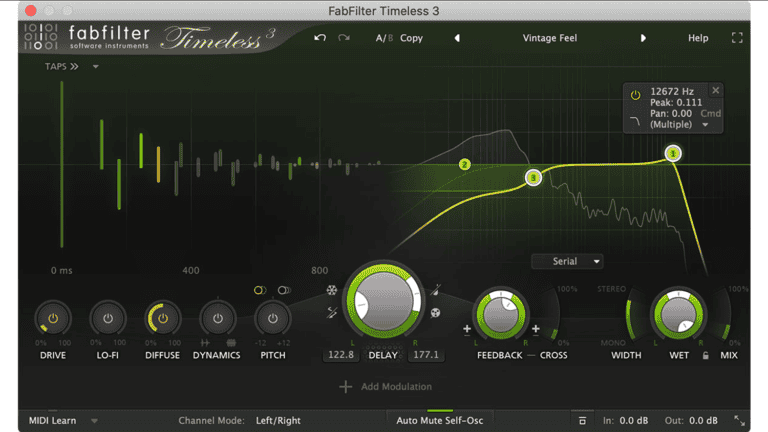Open the TAPS dropdown arrow
This screenshot has height=432, width=768.
96,67
